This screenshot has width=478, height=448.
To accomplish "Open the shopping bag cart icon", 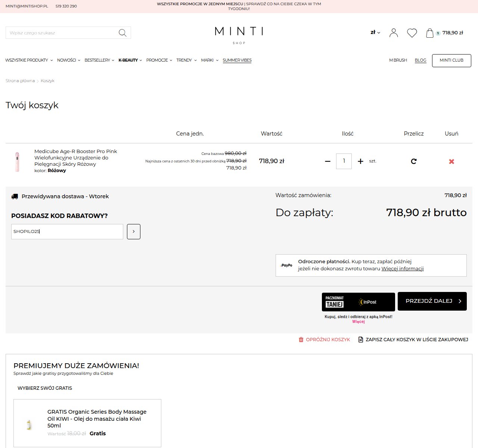I will (430, 33).
